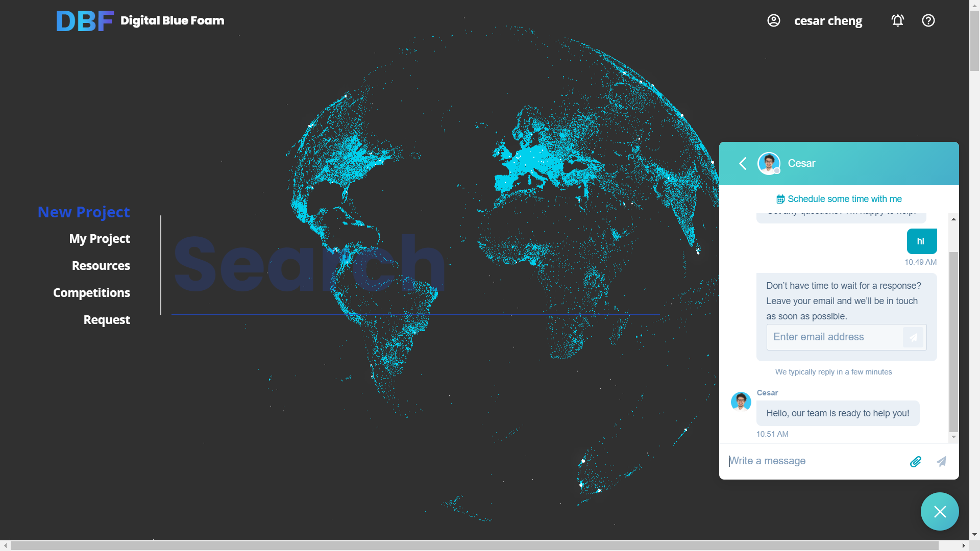The width and height of the screenshot is (980, 551).
Task: Click the sent 'hi' message bubble
Action: point(922,241)
